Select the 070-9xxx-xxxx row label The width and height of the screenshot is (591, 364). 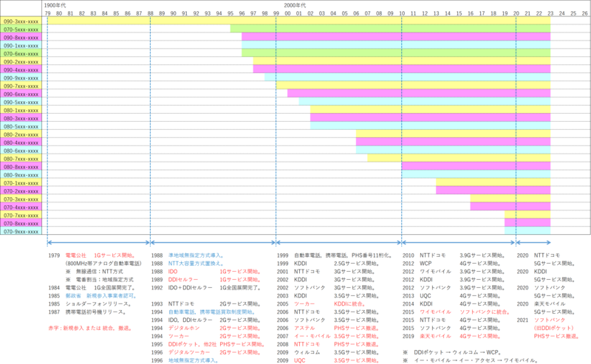(21, 232)
